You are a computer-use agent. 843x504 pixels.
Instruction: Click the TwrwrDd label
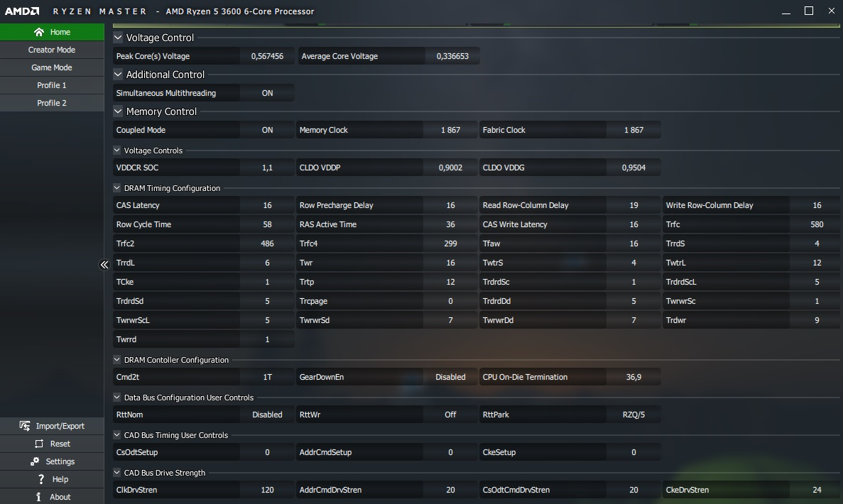pyautogui.click(x=498, y=320)
